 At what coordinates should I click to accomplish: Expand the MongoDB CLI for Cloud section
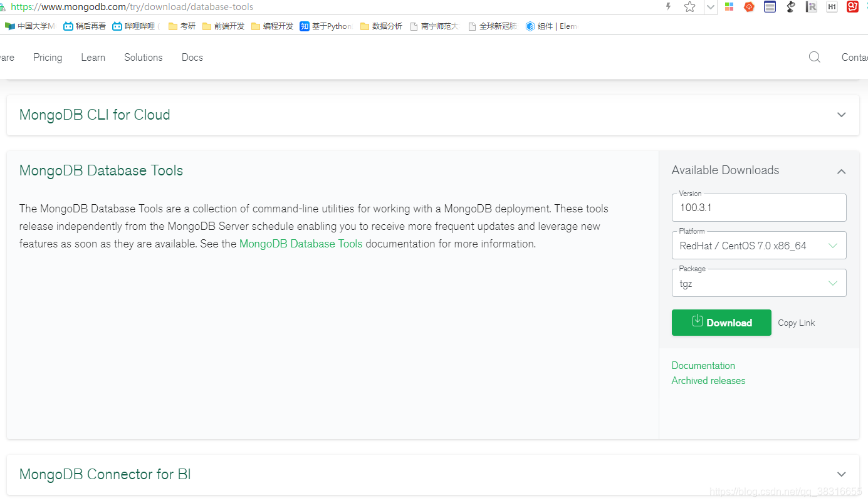pyautogui.click(x=842, y=115)
